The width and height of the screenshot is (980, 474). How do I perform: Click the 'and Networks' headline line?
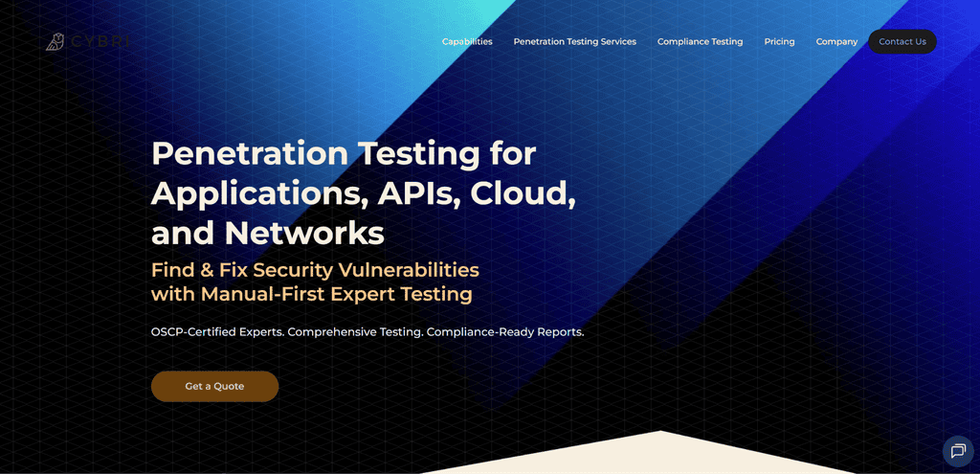[268, 234]
